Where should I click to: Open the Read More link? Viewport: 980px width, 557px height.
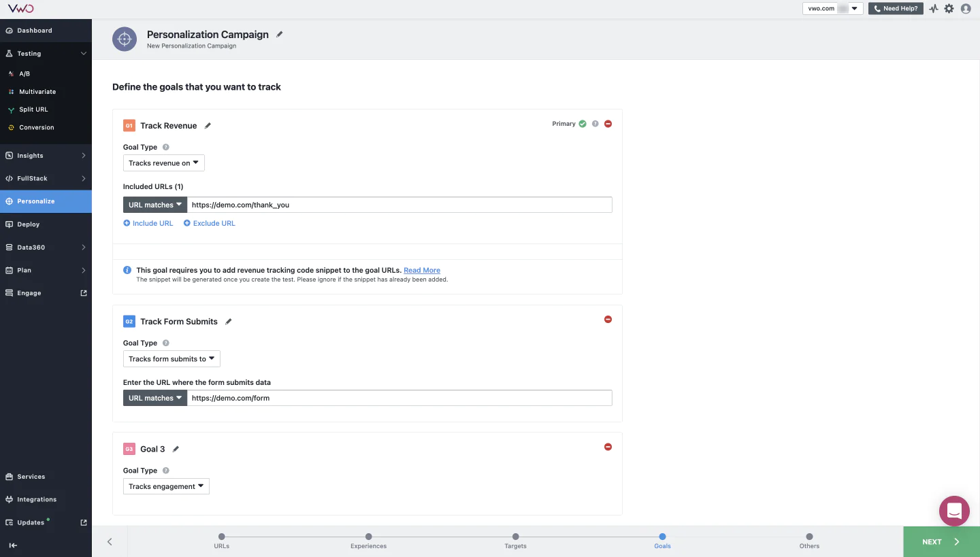tap(422, 270)
